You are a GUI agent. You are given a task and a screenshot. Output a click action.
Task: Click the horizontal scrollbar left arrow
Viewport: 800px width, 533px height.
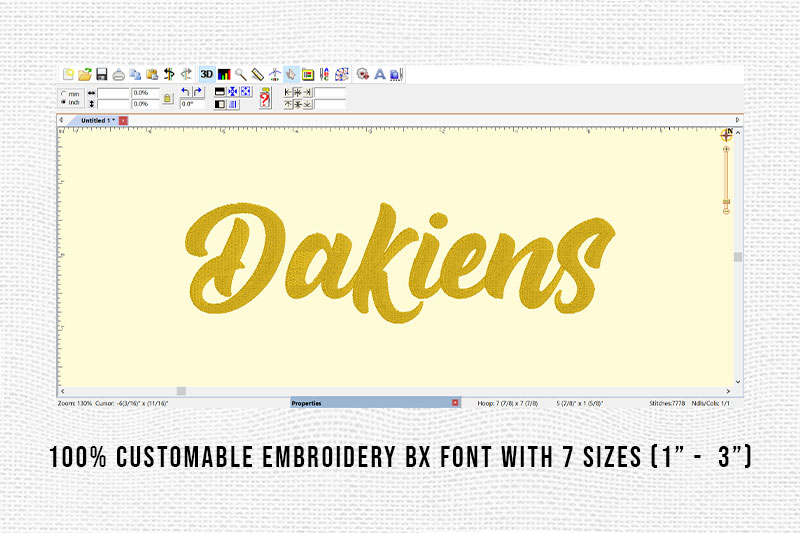click(x=63, y=391)
